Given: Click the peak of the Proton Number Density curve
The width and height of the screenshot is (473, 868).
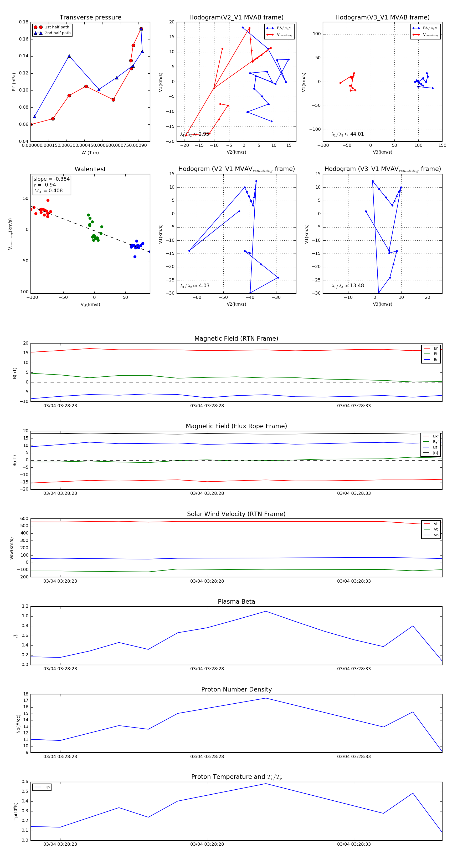Looking at the screenshot, I should click(266, 698).
